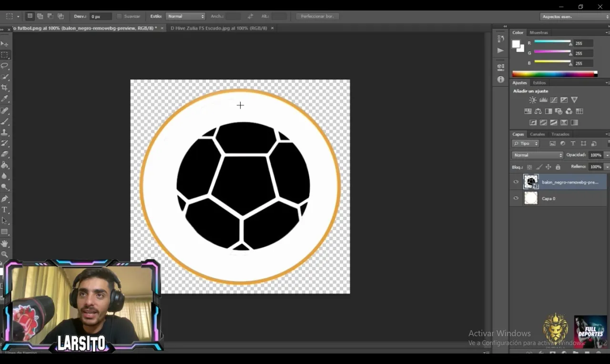Open the 3D panel cube icon
Image resolution: width=610 pixels, height=364 pixels.
pyautogui.click(x=500, y=67)
